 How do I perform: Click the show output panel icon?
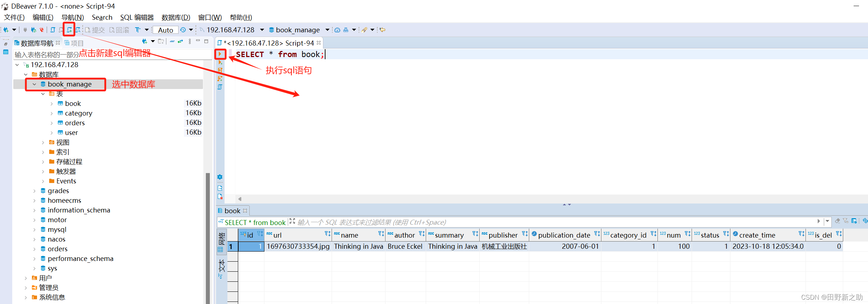tap(220, 188)
